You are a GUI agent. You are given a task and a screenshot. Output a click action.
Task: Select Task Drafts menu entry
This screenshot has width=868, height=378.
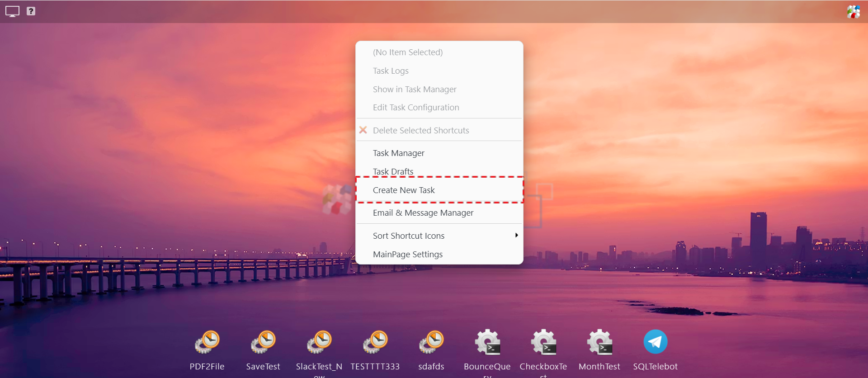(439, 172)
